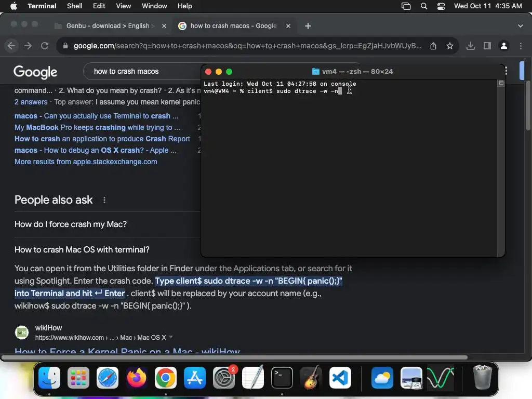Launch GarageBand from the Dock
This screenshot has height=399, width=532.
click(x=311, y=378)
